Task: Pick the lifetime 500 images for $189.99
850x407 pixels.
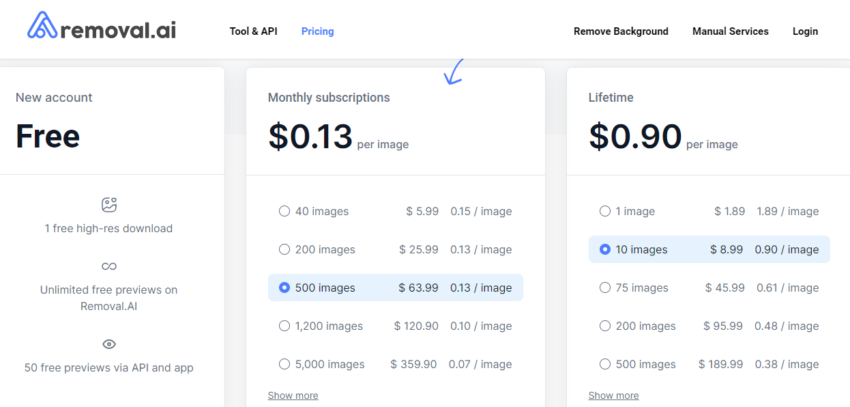Action: tap(605, 364)
